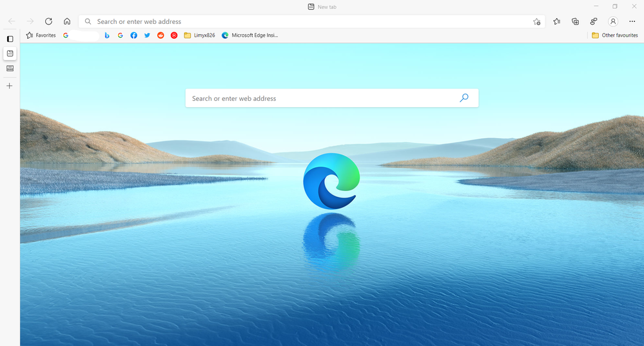
Task: Open the Bing bookmark icon
Action: (x=107, y=36)
